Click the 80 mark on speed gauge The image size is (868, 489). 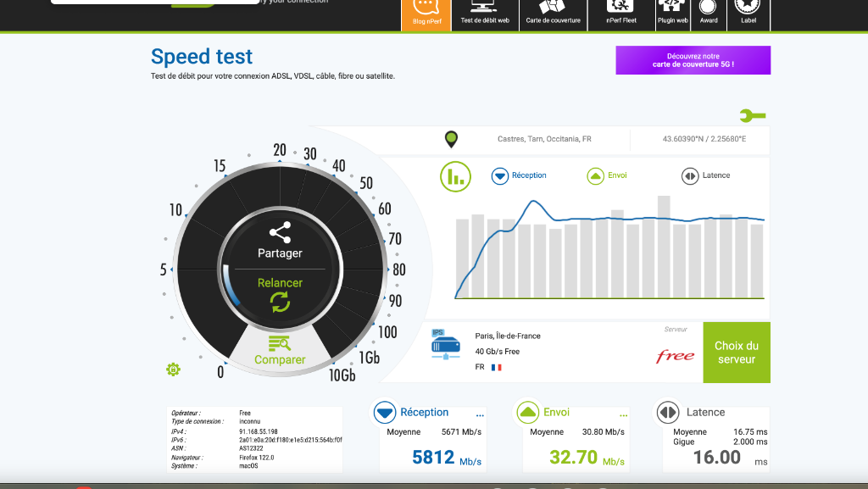click(398, 270)
